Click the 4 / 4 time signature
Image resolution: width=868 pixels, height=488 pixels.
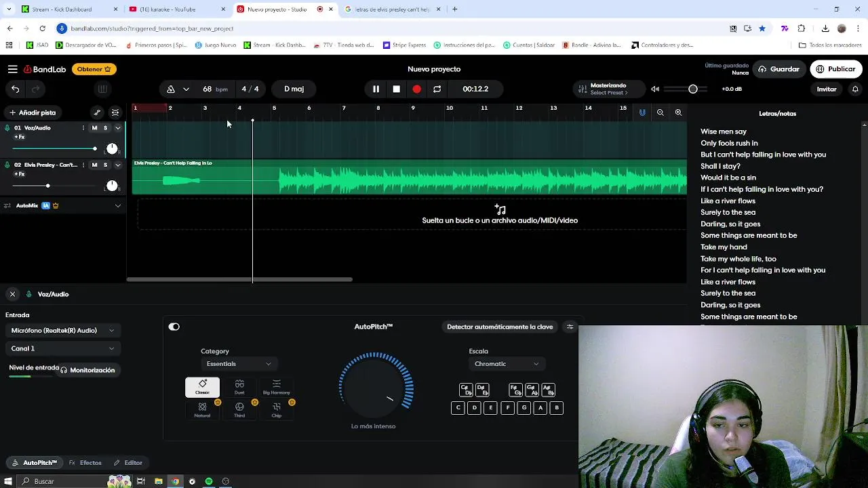[x=250, y=89]
